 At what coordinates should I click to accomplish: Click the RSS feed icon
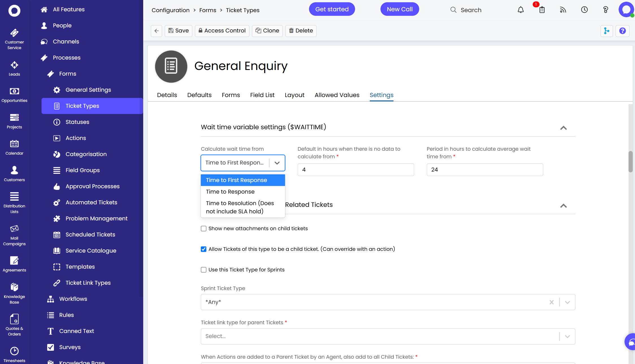click(563, 10)
